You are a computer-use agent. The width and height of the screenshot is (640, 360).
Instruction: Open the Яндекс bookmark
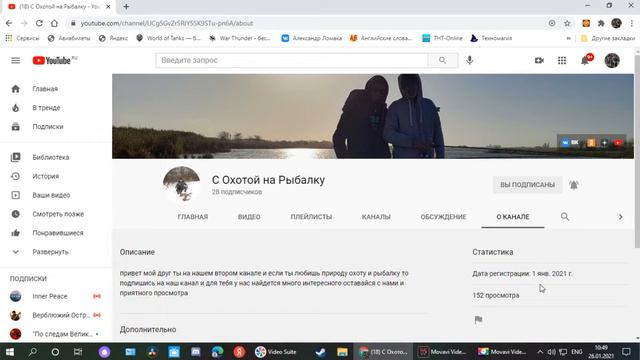(x=113, y=38)
